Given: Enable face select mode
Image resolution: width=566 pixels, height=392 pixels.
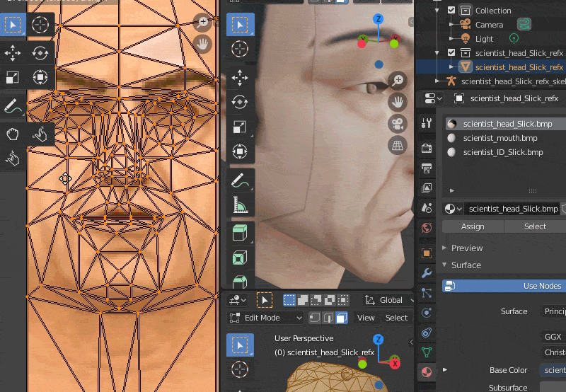Looking at the screenshot, I should coord(342,318).
